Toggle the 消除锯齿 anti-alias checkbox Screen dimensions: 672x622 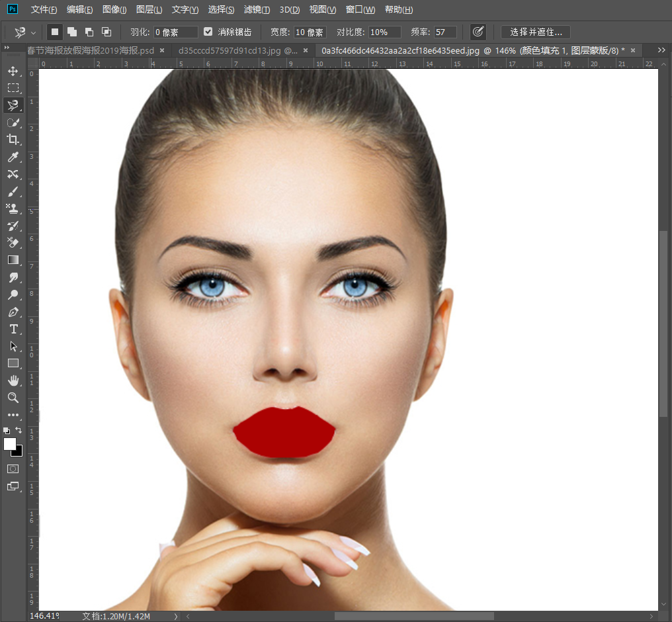pos(208,32)
